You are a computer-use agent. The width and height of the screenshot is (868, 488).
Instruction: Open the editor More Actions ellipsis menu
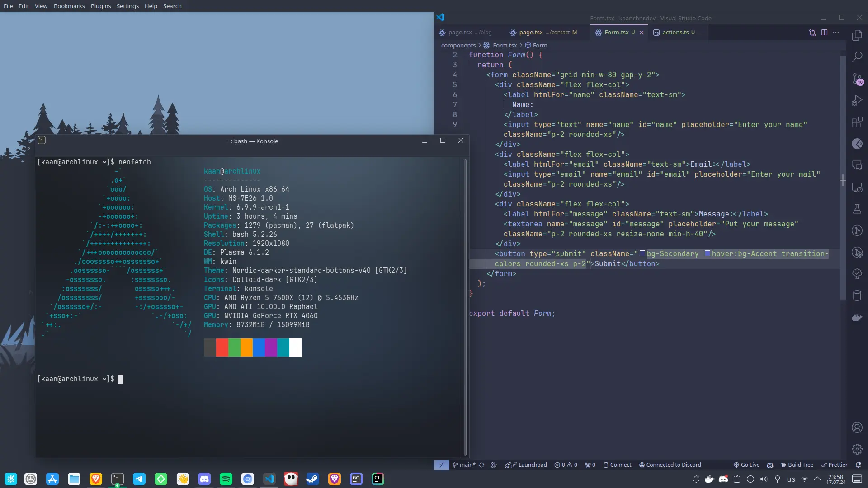point(836,33)
